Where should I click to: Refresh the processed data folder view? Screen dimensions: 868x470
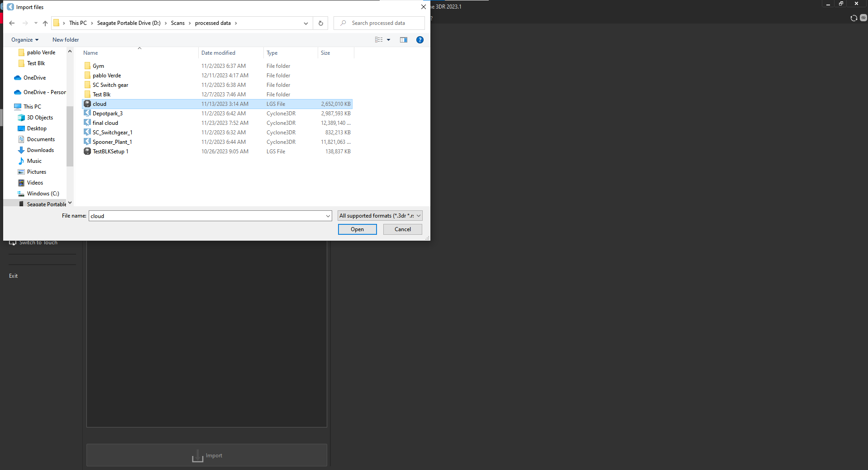pyautogui.click(x=321, y=23)
